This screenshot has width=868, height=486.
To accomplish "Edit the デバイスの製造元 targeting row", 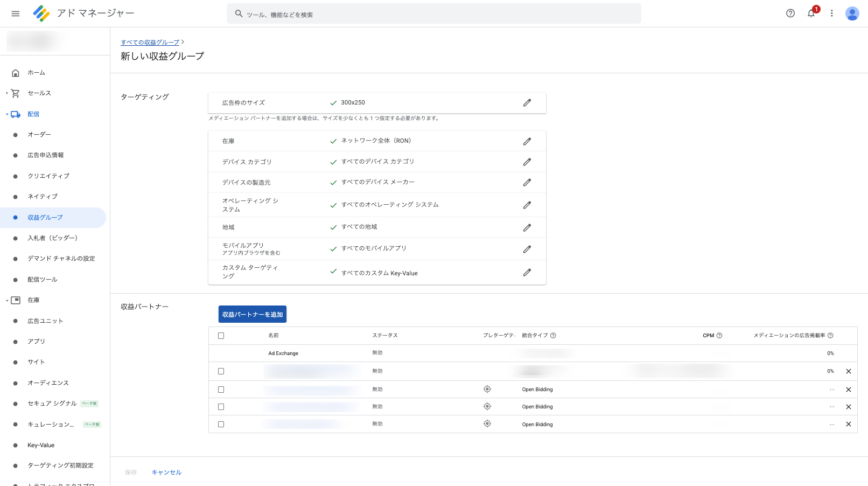I will 527,182.
